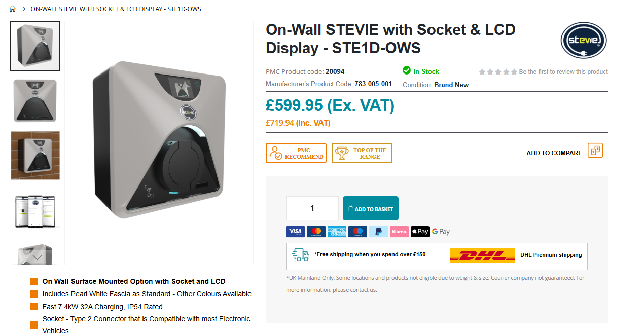Click the Klarna payment icon

(x=399, y=232)
